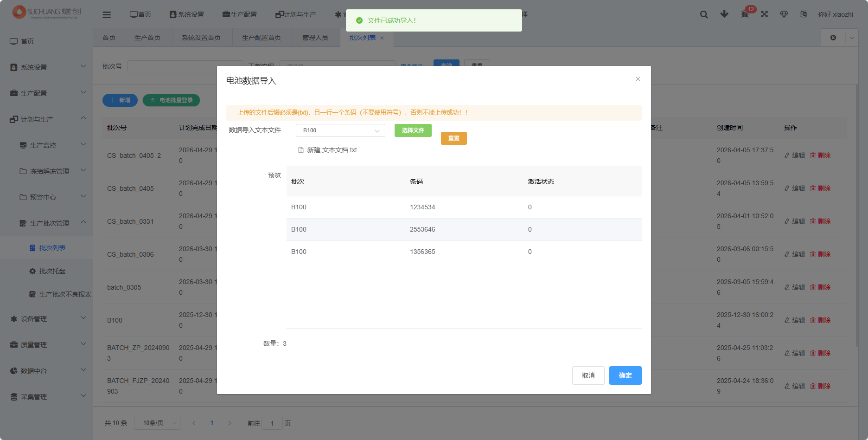Click the page number jump input
868x440 pixels.
pyautogui.click(x=272, y=423)
